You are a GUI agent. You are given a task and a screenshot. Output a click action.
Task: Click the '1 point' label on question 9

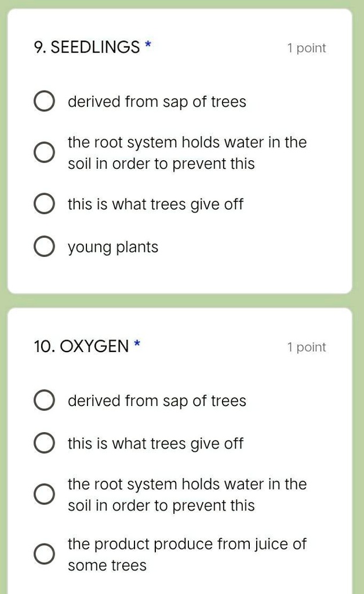(307, 48)
